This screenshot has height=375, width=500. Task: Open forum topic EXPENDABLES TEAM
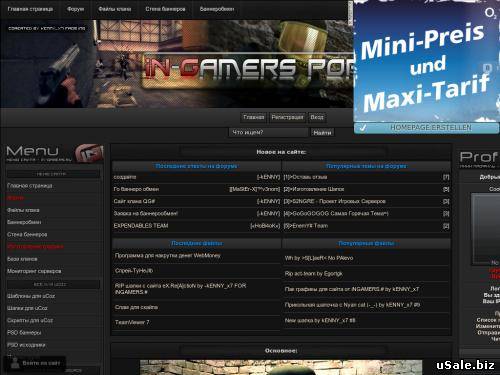[x=141, y=226]
